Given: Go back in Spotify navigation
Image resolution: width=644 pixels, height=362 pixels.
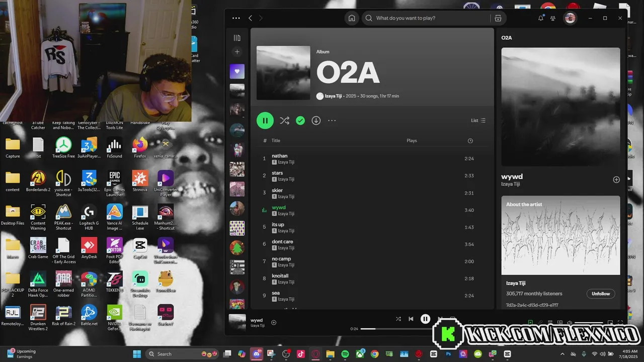Looking at the screenshot, I should [x=250, y=18].
